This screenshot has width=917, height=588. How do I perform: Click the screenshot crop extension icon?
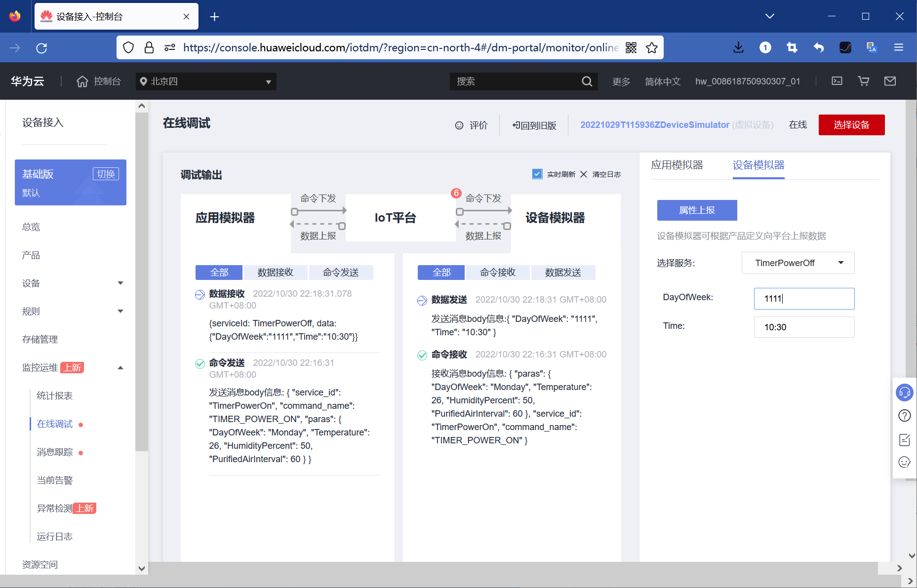tap(792, 47)
